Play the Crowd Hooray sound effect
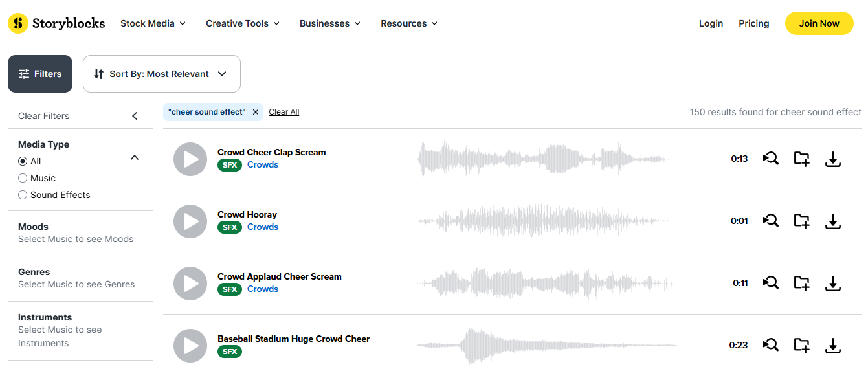 click(x=190, y=221)
